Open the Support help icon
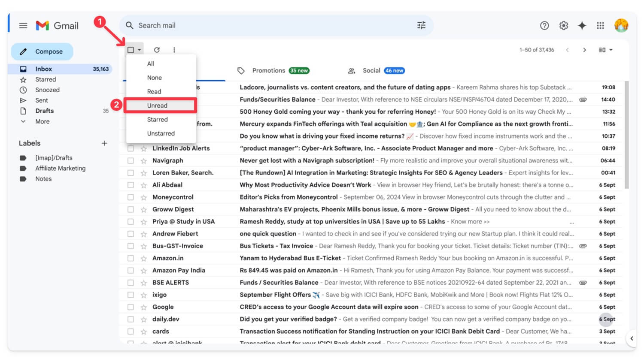The image size is (644, 362). coord(544,26)
